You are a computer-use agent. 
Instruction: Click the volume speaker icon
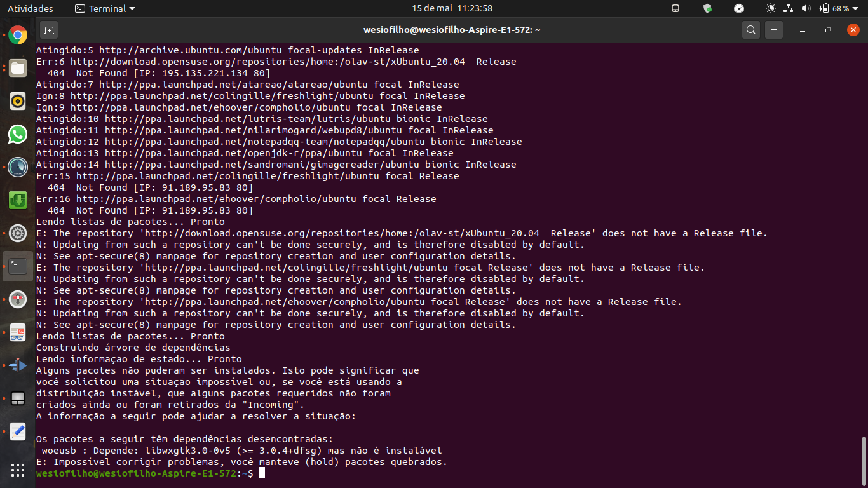806,9
